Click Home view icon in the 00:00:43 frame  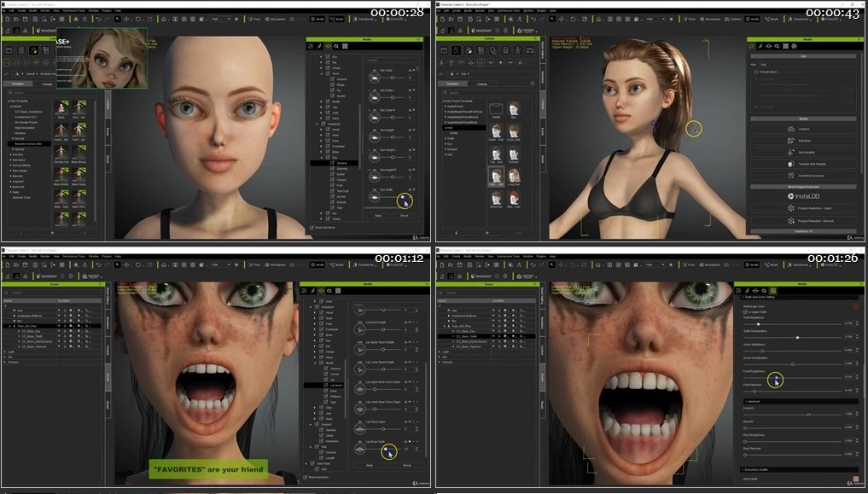(598, 19)
